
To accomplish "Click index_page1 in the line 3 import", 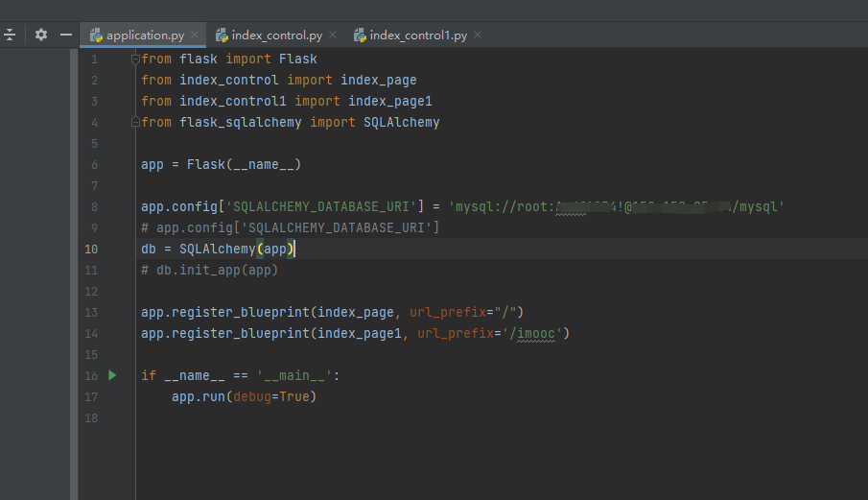I will [389, 101].
